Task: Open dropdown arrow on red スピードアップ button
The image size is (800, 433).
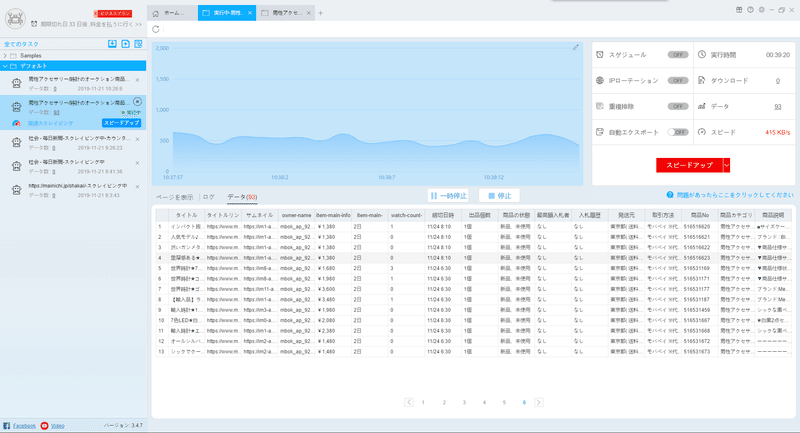Action: tap(727, 165)
